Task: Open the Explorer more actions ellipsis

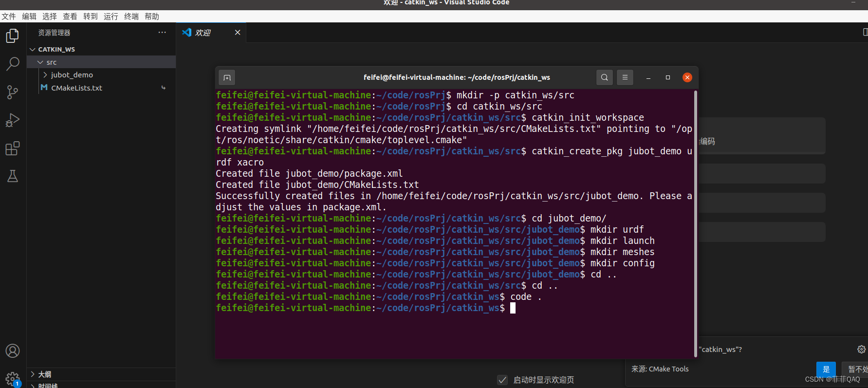Action: click(x=162, y=33)
